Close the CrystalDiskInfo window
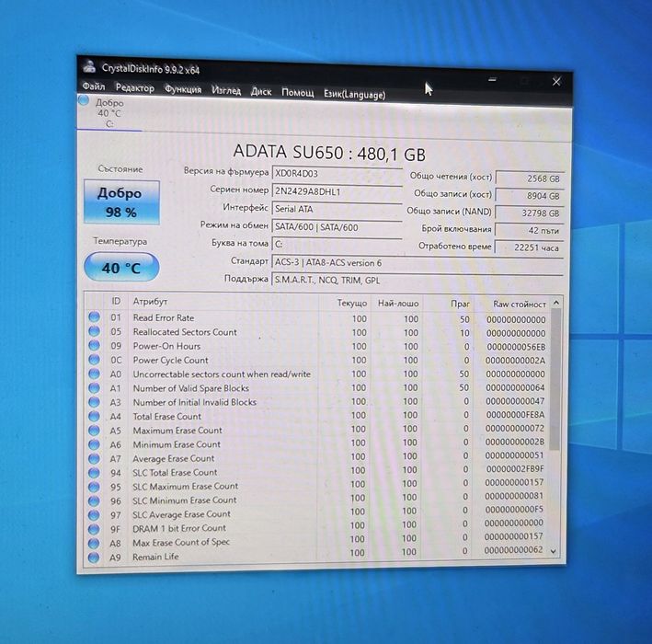Image resolution: width=652 pixels, height=644 pixels. coord(556,82)
